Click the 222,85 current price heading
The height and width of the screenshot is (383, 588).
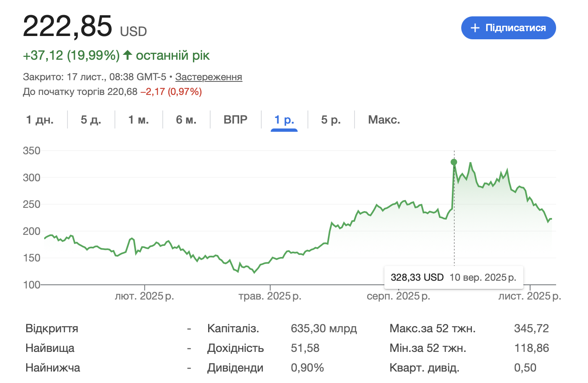click(x=67, y=26)
